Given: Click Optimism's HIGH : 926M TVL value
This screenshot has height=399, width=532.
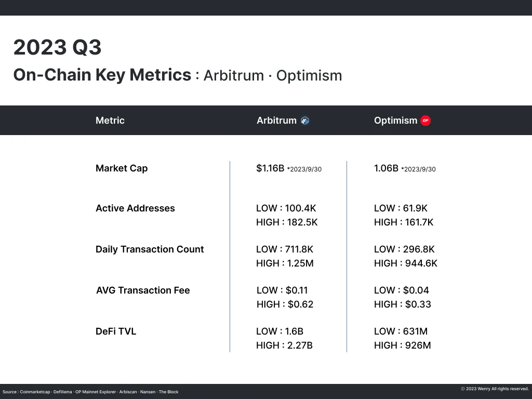Looking at the screenshot, I should click(x=402, y=345).
